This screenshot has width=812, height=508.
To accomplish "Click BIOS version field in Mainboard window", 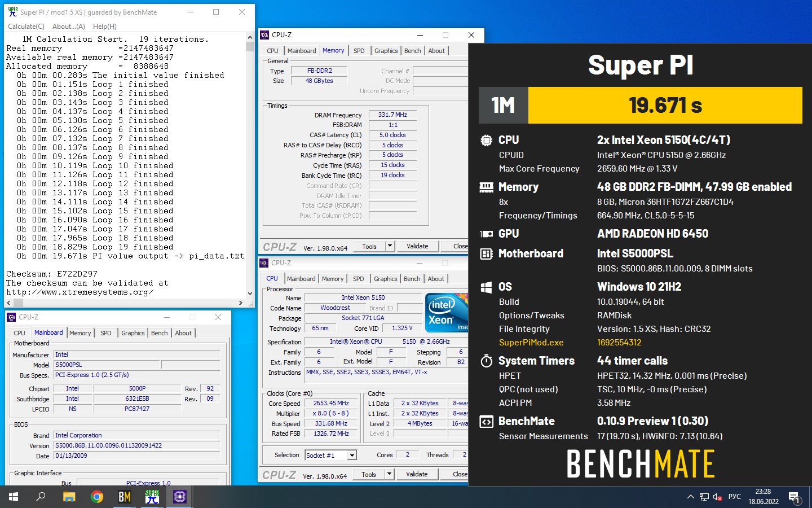I will (137, 445).
